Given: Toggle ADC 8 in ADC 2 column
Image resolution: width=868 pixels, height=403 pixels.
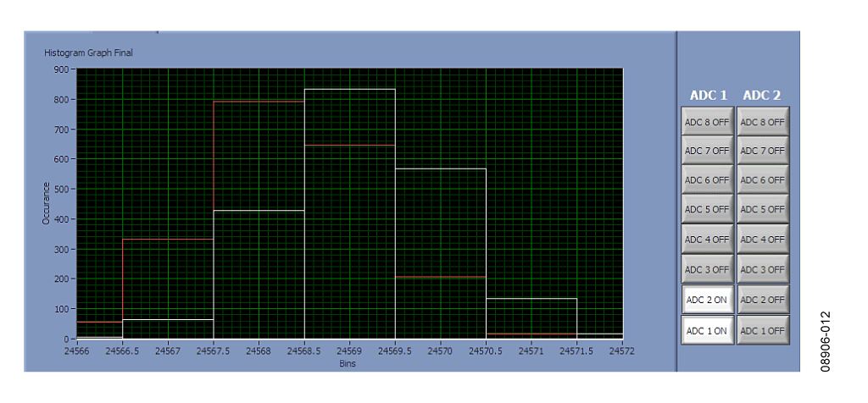Looking at the screenshot, I should coord(762,122).
